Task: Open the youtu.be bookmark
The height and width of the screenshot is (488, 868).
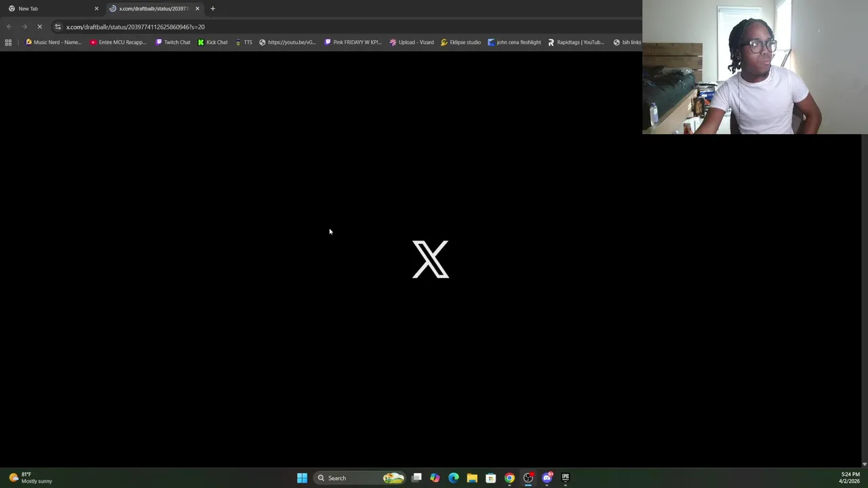Action: click(x=288, y=42)
